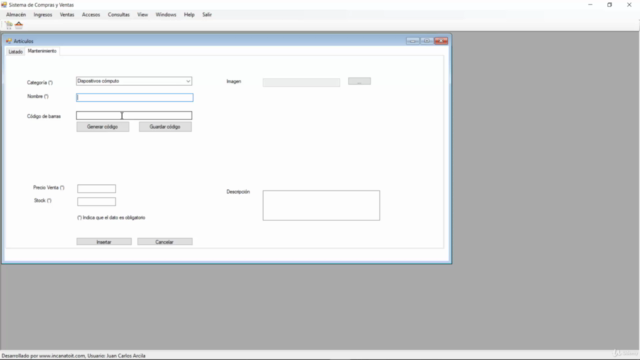Click the Cancelar button

[165, 242]
